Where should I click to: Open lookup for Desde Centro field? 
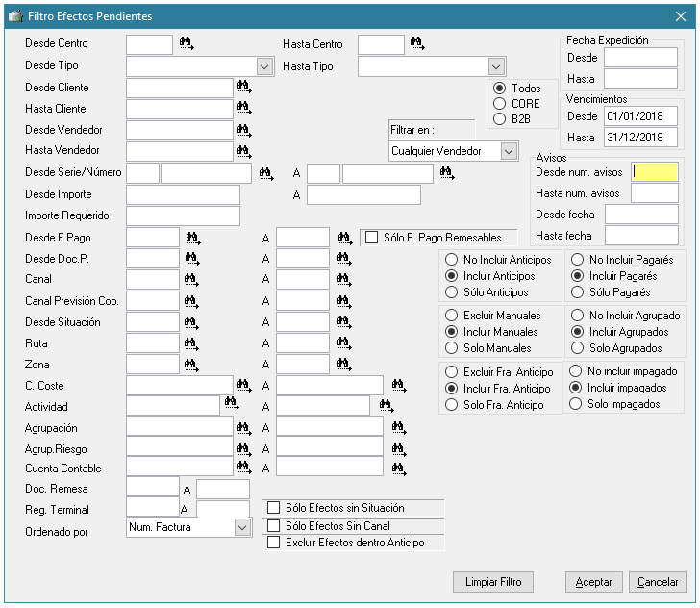point(187,43)
